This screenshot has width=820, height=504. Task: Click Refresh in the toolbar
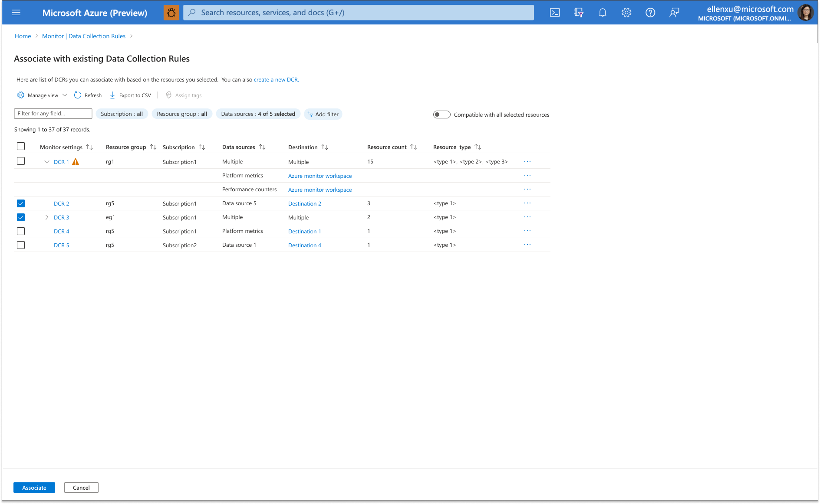(88, 95)
